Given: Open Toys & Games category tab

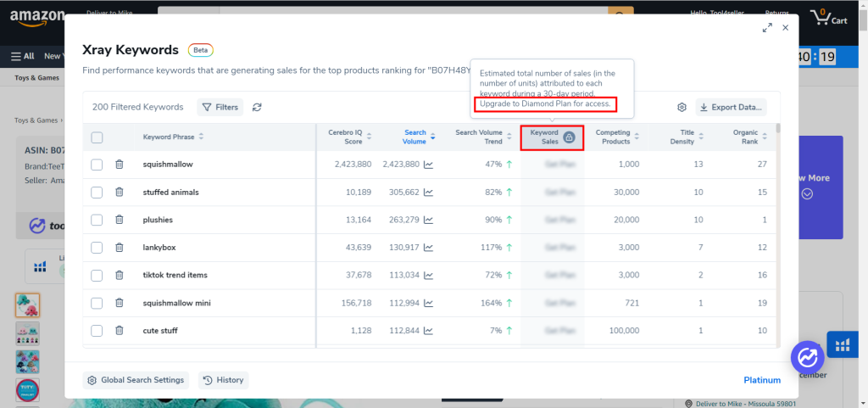Looking at the screenshot, I should click(37, 78).
